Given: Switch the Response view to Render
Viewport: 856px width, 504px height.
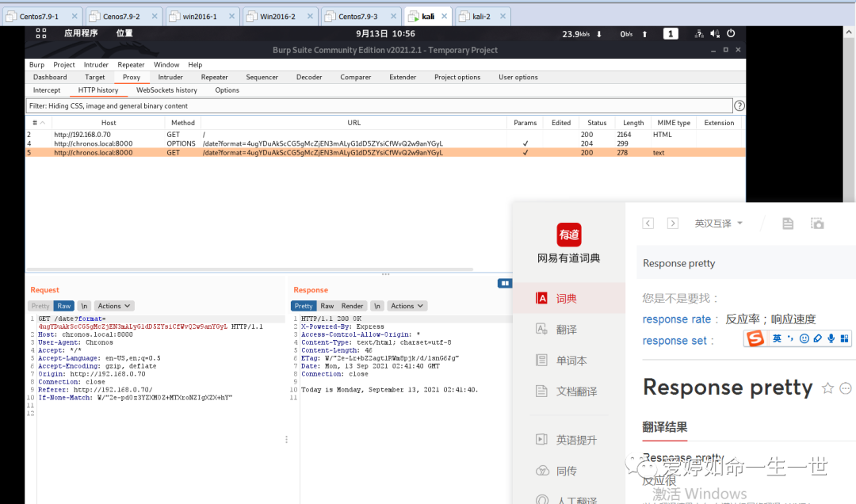Looking at the screenshot, I should [x=352, y=306].
